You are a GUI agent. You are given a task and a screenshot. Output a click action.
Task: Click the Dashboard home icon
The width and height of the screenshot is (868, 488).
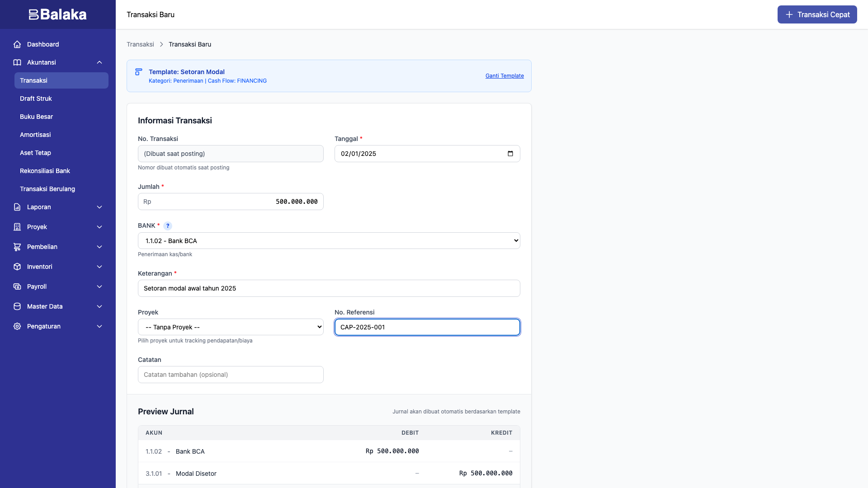[17, 44]
